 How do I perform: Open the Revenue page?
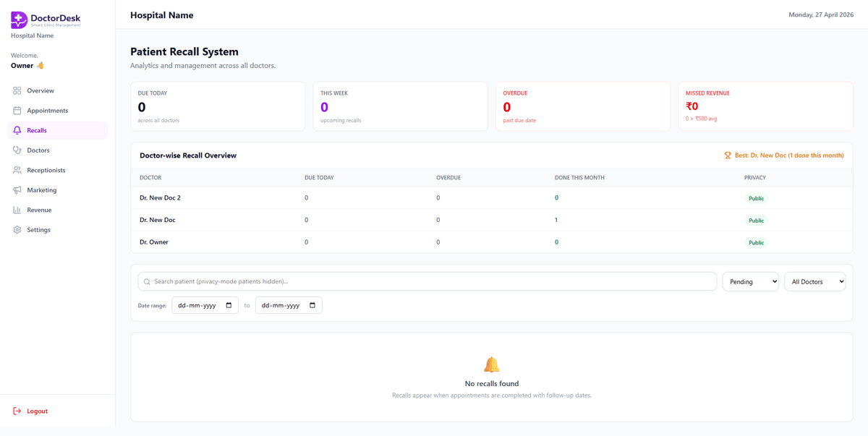58,210
